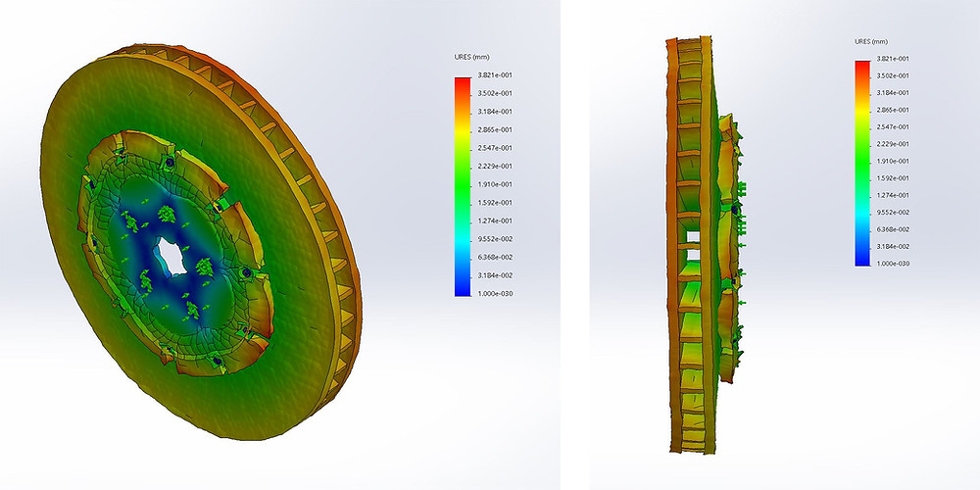
Task: Select URES (mm) title in isometric view legend
Action: (x=471, y=57)
